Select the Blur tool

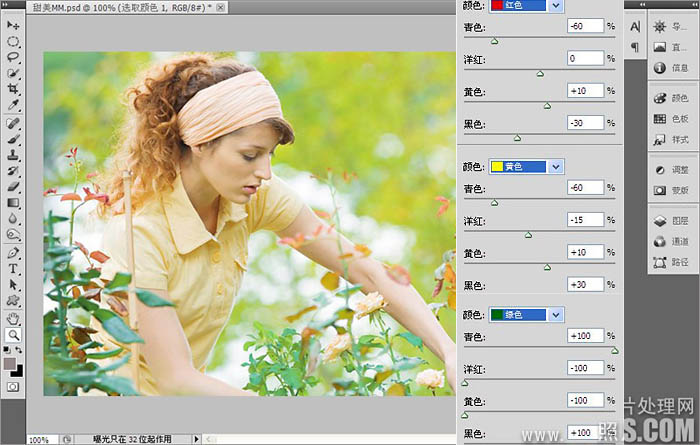(13, 218)
